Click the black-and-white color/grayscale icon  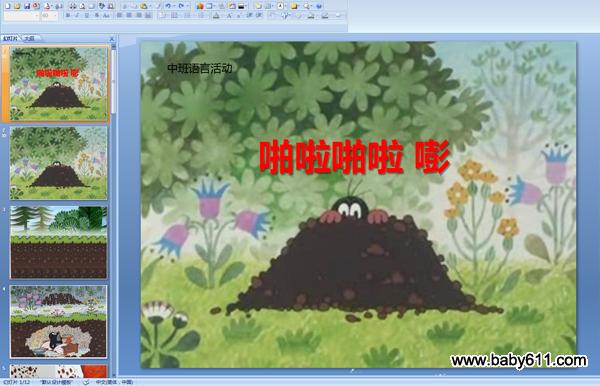[241, 6]
